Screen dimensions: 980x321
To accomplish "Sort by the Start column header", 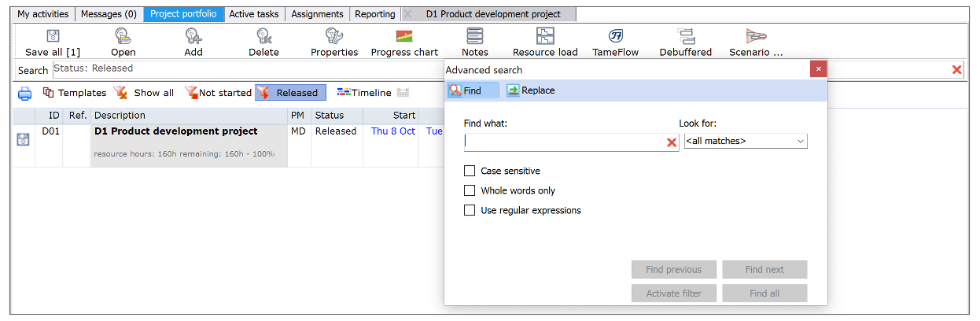I will pyautogui.click(x=391, y=116).
